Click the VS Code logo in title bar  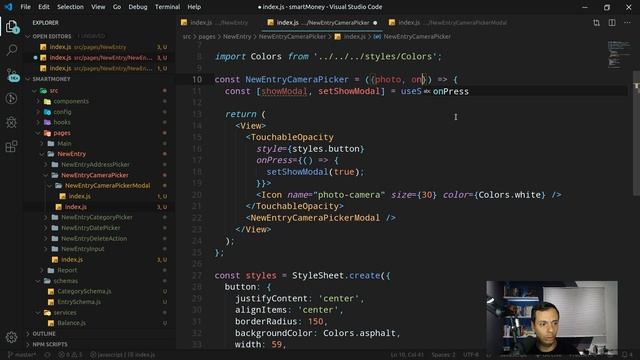8,7
